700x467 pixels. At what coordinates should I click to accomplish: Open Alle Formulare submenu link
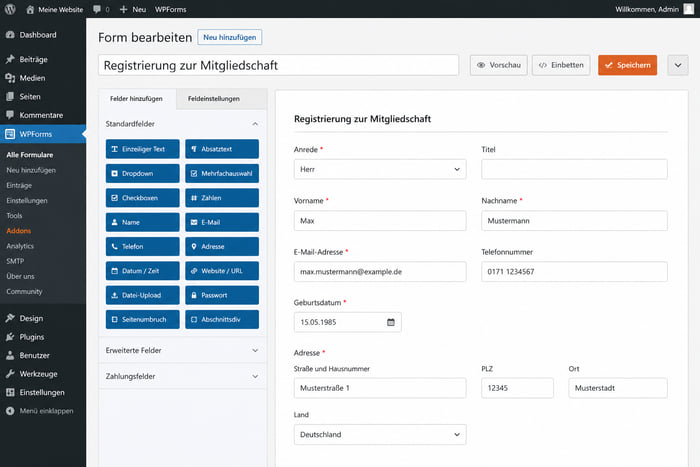pyautogui.click(x=30, y=155)
